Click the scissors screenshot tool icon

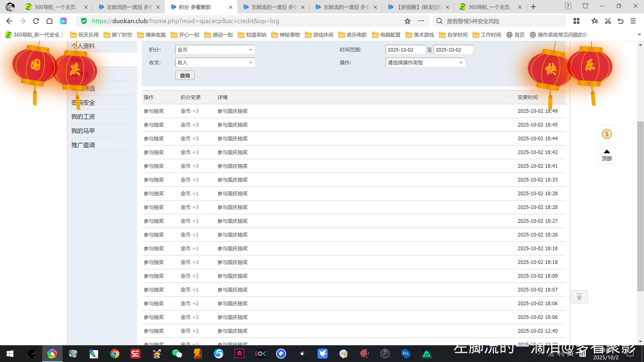click(x=608, y=21)
